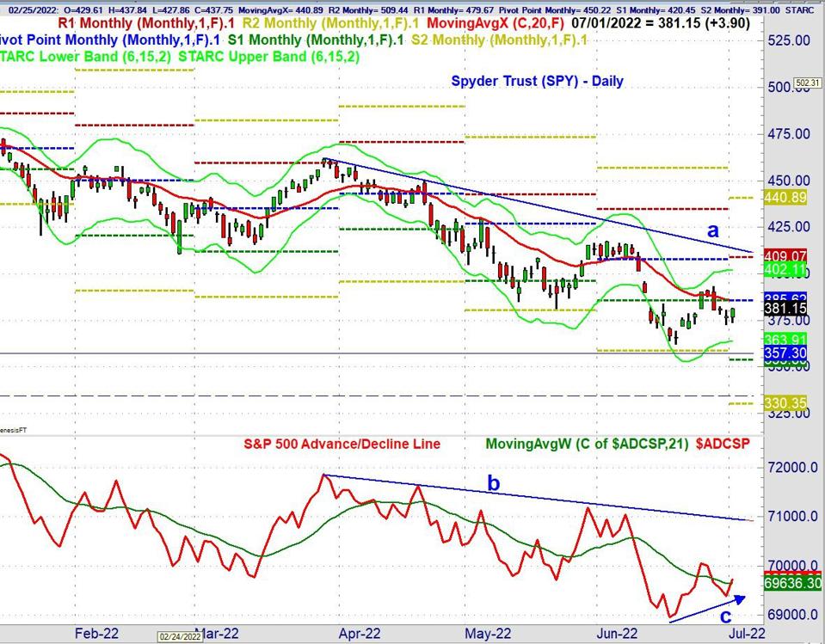The image size is (825, 644).
Task: Click the blue arrow near label c
Action: [x=701, y=608]
